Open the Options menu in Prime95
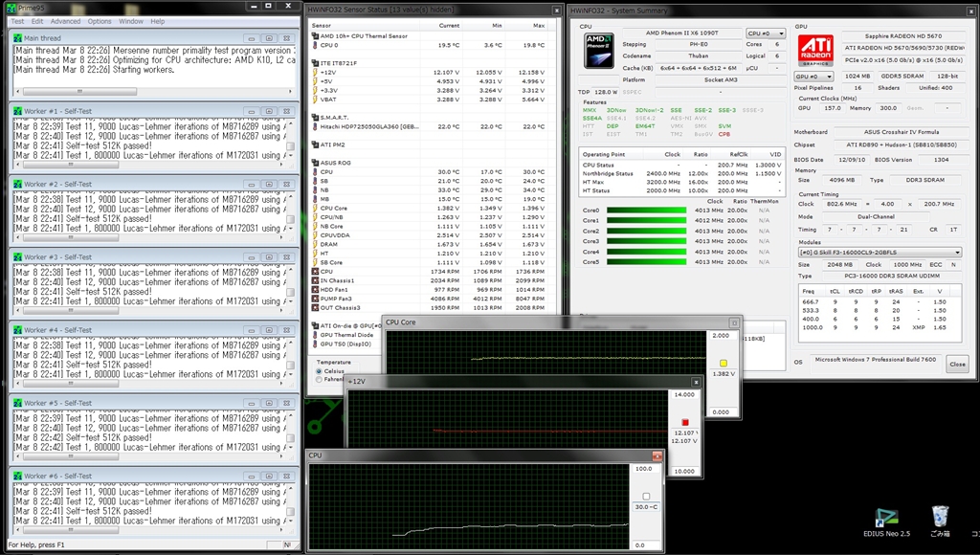 pyautogui.click(x=100, y=21)
